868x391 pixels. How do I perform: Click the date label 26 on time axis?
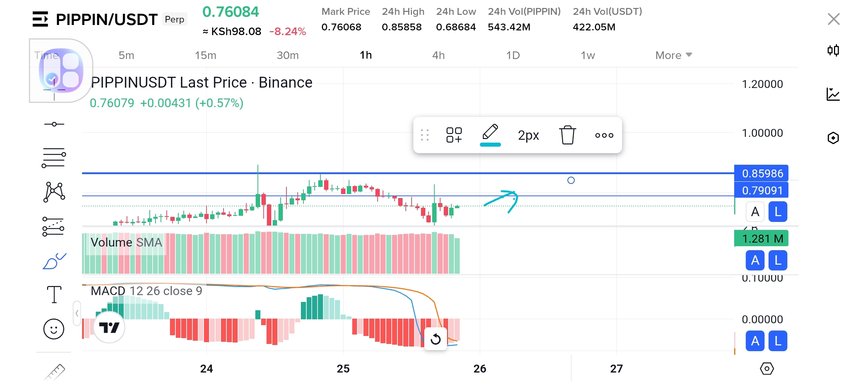click(480, 369)
